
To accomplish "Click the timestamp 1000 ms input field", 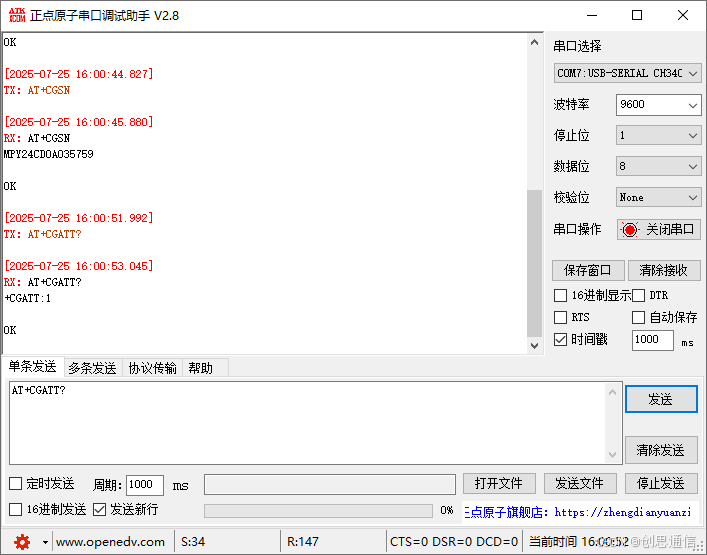I will [x=652, y=340].
